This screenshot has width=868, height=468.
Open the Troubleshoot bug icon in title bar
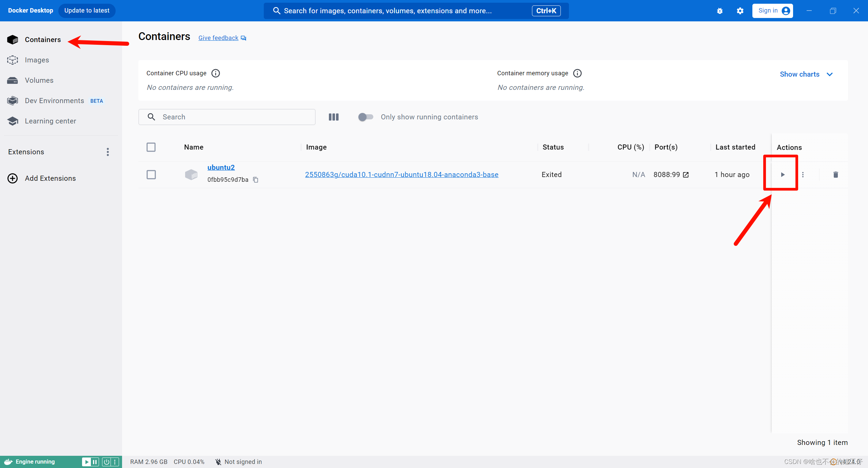(x=720, y=11)
